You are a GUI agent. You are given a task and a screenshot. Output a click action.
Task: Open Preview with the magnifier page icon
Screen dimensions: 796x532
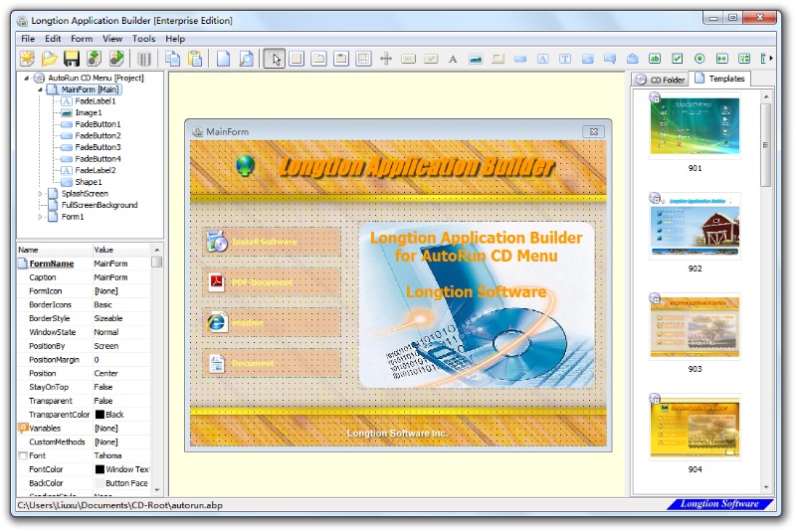click(246, 59)
